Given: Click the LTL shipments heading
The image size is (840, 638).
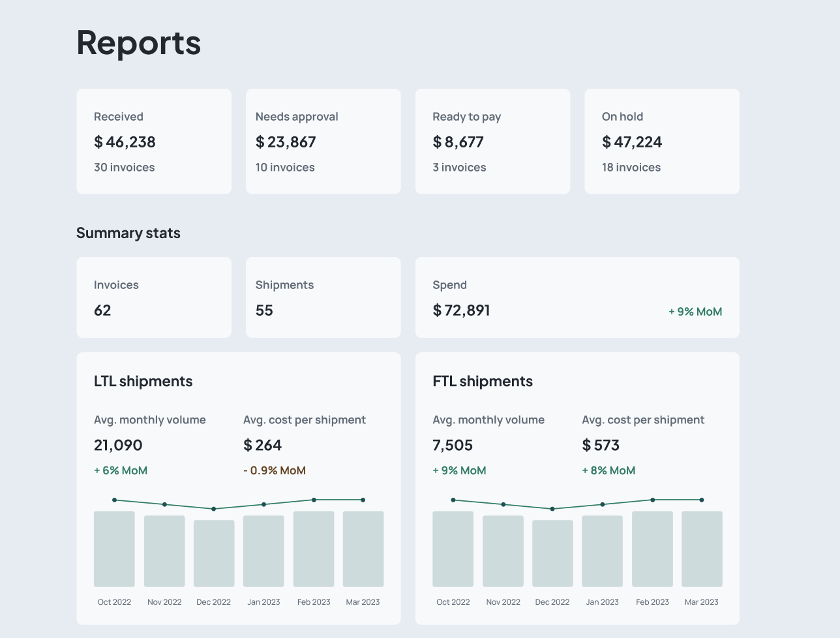Looking at the screenshot, I should (143, 382).
